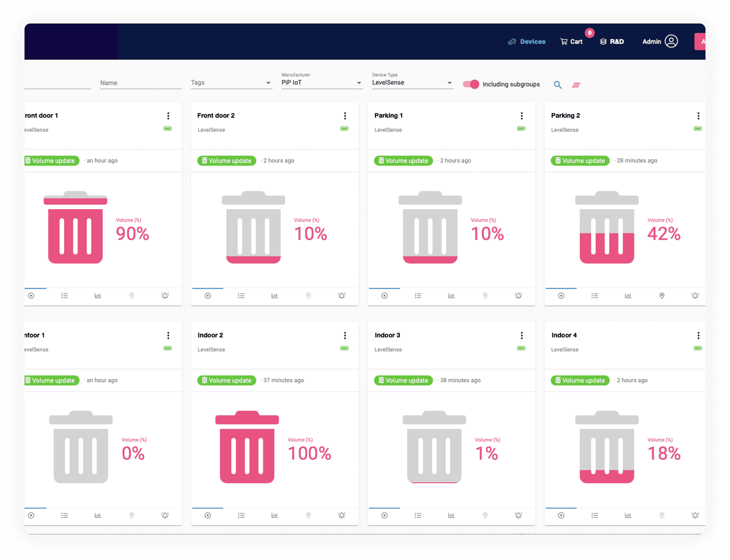Open the three-dot menu on Front door 2
Screen dimensions: 730x560
point(345,116)
